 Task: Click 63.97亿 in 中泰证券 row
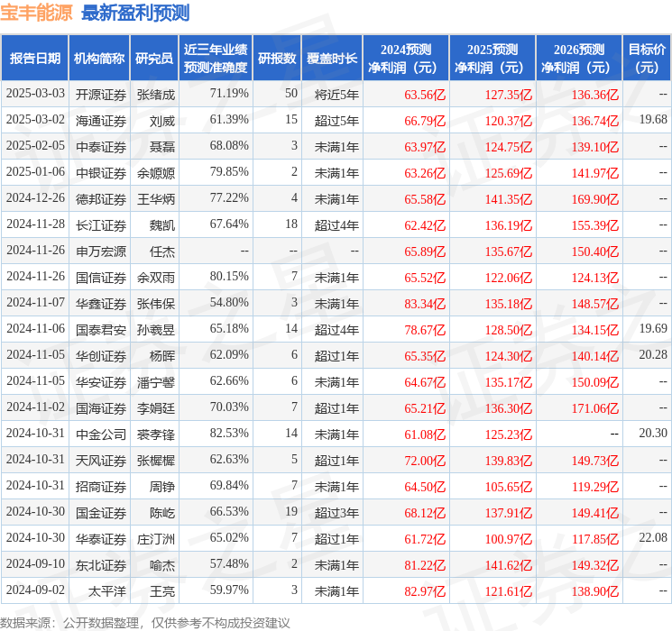pos(425,147)
